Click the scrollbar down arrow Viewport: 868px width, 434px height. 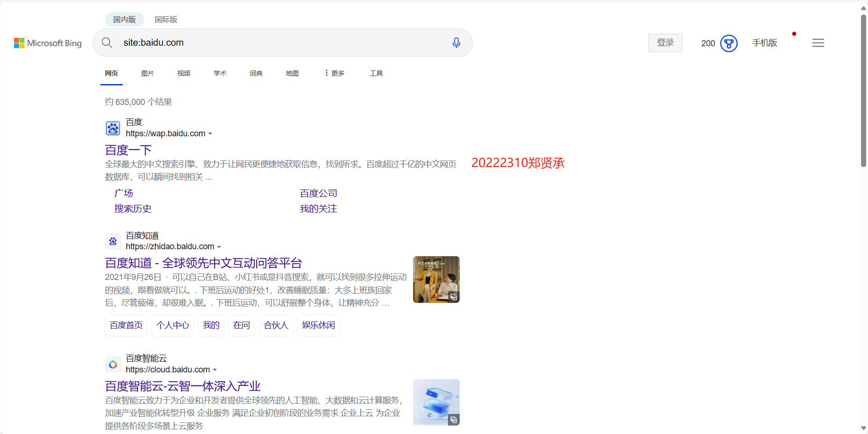pyautogui.click(x=864, y=428)
